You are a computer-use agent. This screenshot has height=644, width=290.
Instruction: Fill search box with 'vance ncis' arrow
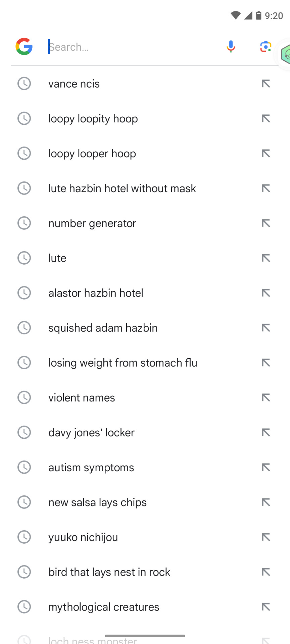[266, 84]
